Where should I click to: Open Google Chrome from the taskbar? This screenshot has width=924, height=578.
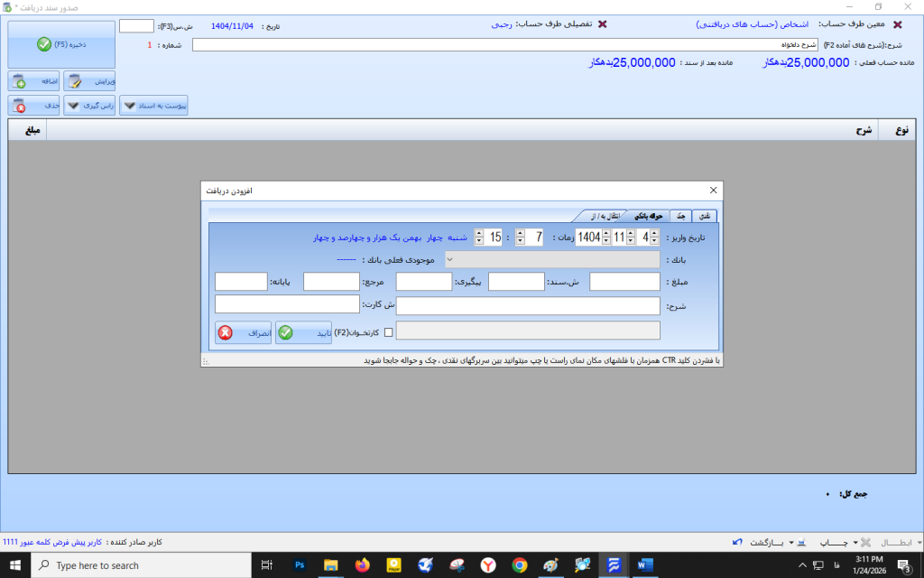click(519, 565)
